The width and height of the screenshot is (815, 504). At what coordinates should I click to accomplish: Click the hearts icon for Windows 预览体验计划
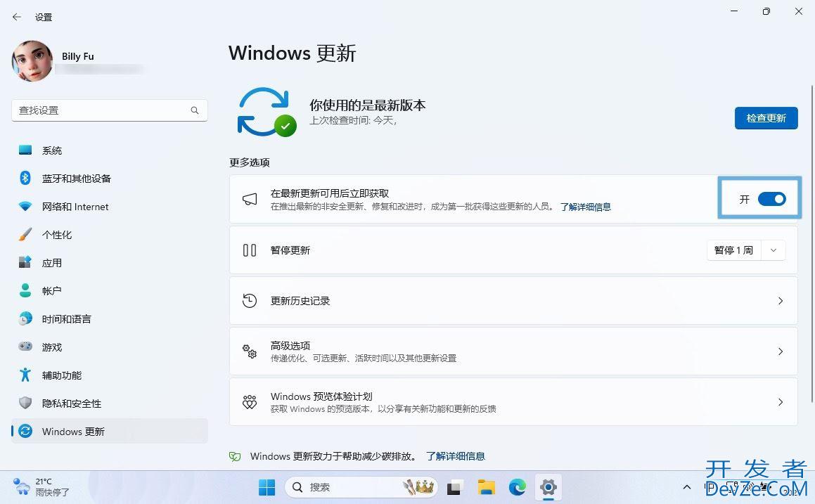(x=250, y=401)
